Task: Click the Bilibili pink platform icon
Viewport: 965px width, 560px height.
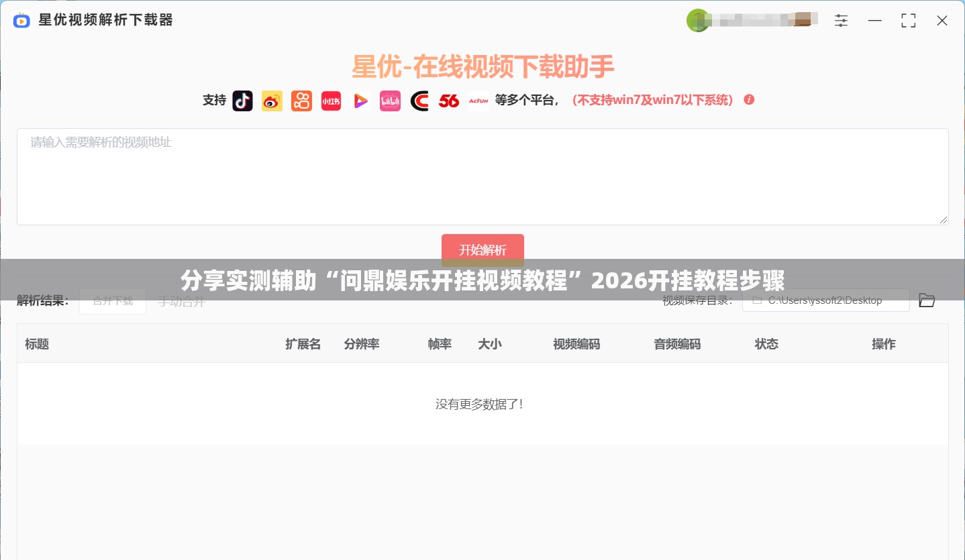Action: 390,101
